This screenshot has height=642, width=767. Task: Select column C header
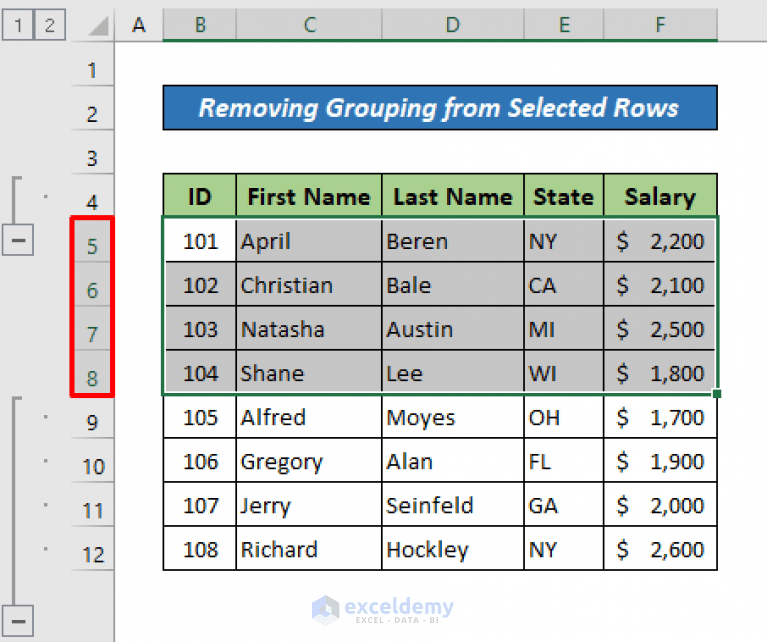pyautogui.click(x=309, y=24)
